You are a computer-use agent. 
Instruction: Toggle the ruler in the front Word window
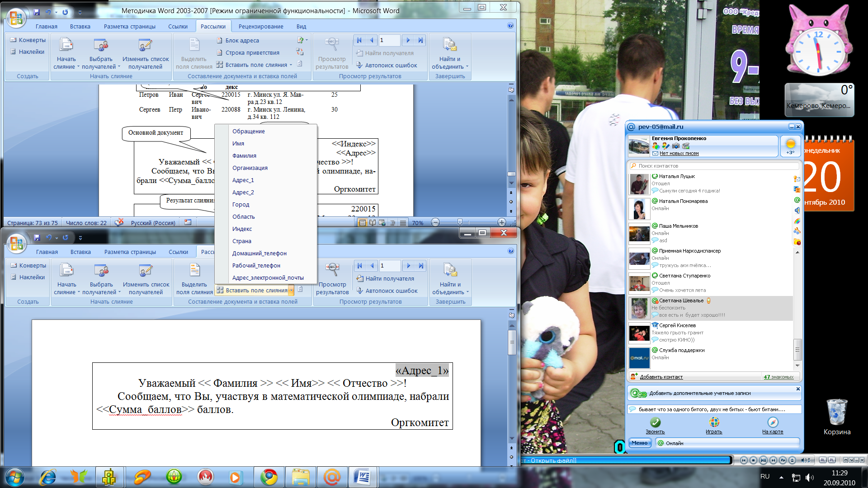coord(512,315)
